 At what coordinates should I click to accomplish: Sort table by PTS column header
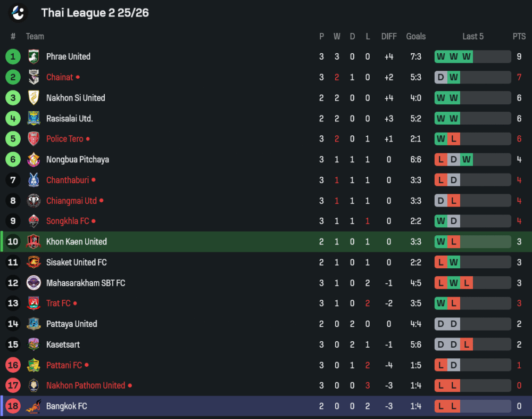click(x=519, y=36)
